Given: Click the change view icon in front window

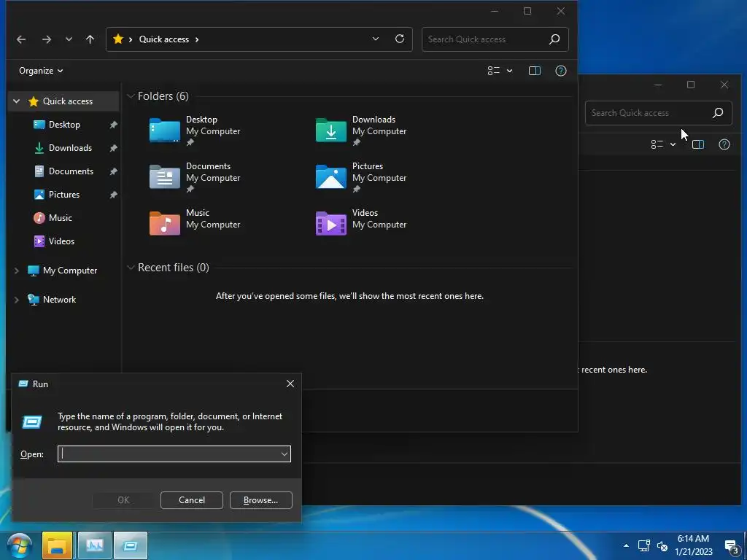Looking at the screenshot, I should pyautogui.click(x=494, y=71).
